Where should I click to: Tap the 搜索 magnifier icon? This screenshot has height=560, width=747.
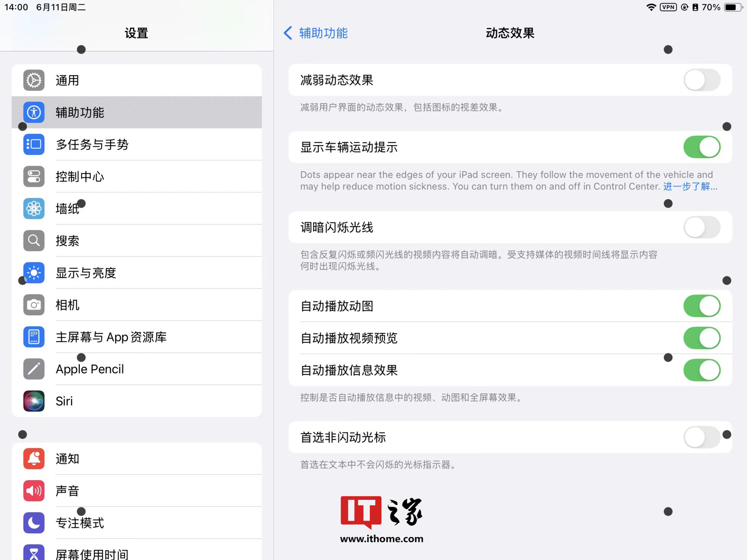[34, 241]
